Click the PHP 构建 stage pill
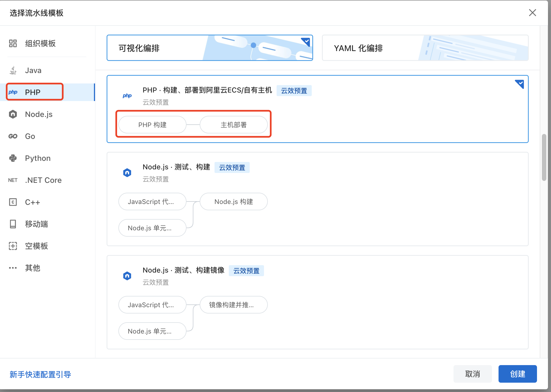The height and width of the screenshot is (392, 551). point(152,125)
